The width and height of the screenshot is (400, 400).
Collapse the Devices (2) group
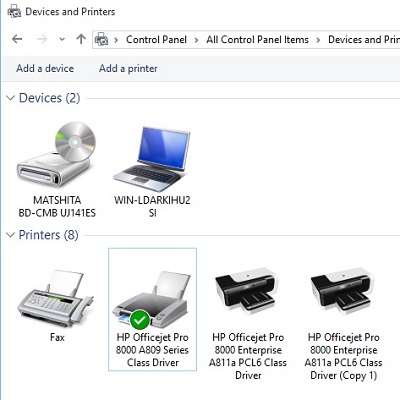click(x=11, y=98)
